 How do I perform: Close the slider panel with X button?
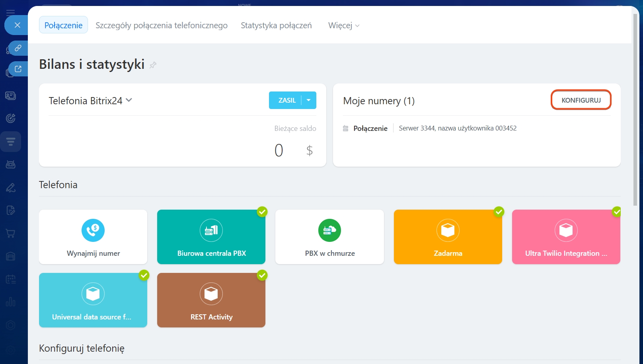[x=17, y=25]
